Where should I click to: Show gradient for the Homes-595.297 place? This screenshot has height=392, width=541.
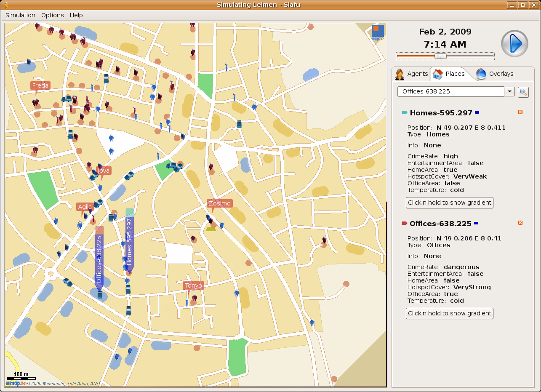point(450,203)
